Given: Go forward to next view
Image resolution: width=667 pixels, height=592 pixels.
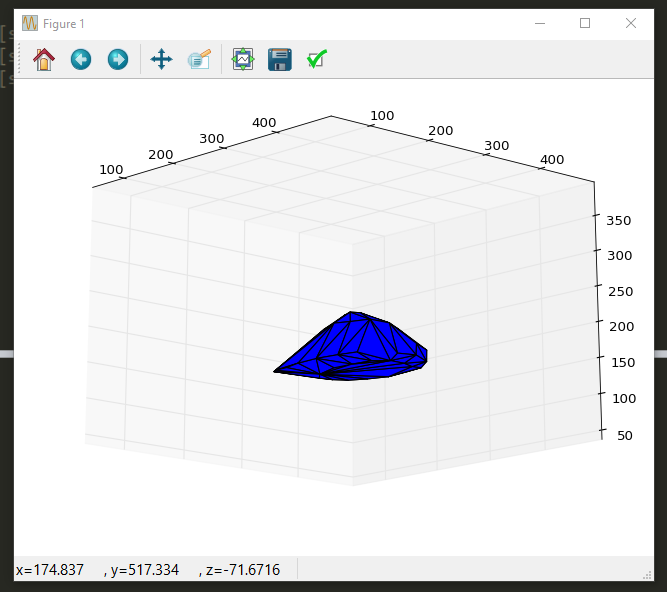Looking at the screenshot, I should coord(118,59).
